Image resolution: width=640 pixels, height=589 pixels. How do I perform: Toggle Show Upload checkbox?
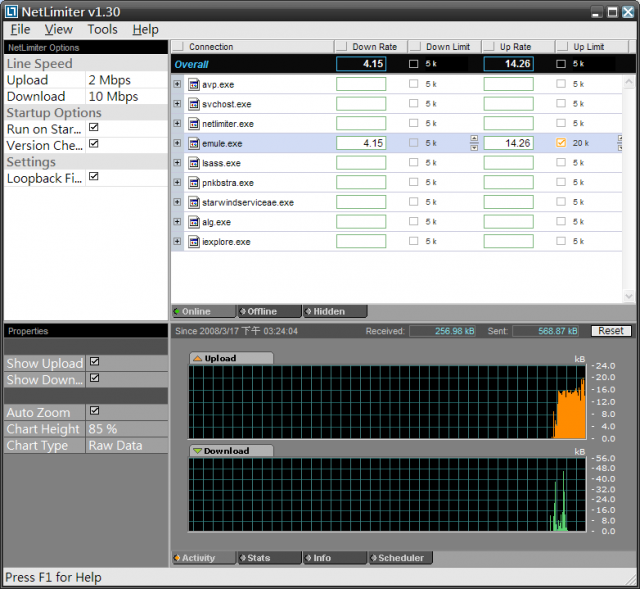pyautogui.click(x=95, y=361)
